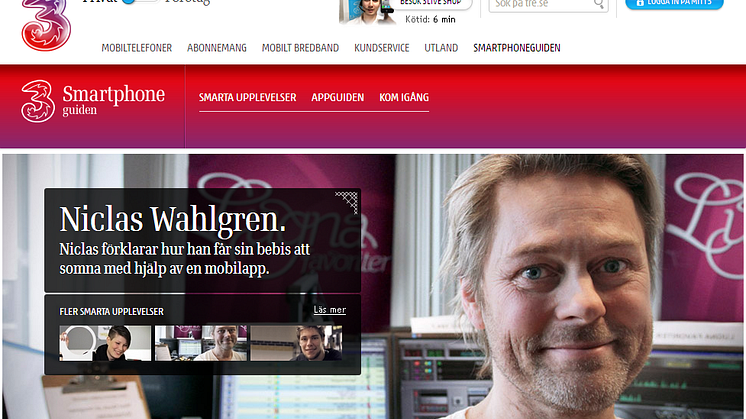Click the Smartphoneguiden 3 logo in red banner
The image size is (746, 419).
point(38,101)
